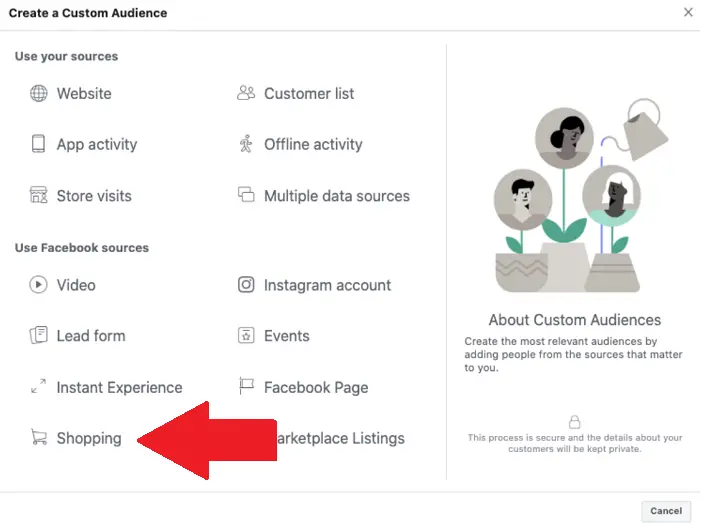
Task: Click the Instant Experience expand arrows icon
Action: (x=39, y=387)
